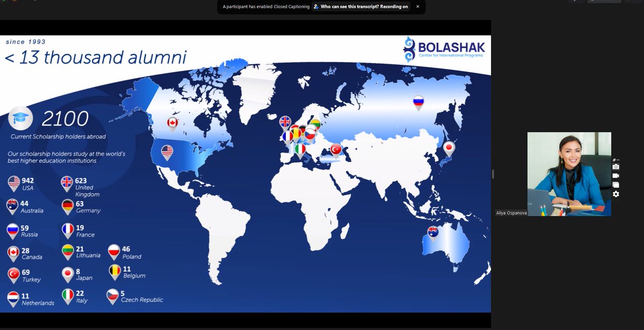
Task: Click the '2100' scholarship holders number
Action: 65,119
